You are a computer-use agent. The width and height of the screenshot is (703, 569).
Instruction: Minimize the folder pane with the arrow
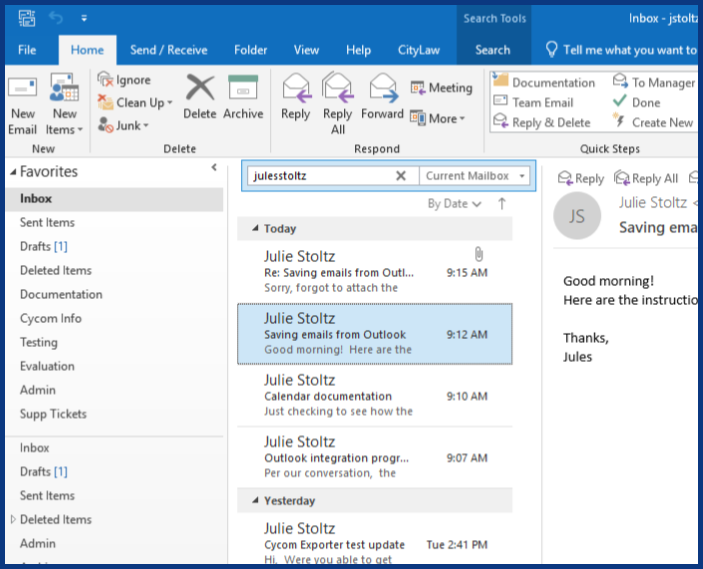click(x=214, y=167)
